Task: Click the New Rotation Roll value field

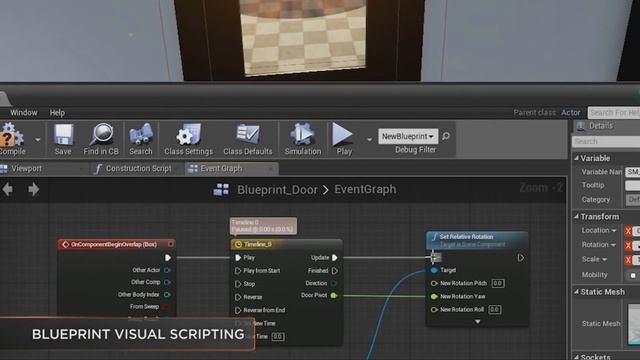Action: coord(495,309)
